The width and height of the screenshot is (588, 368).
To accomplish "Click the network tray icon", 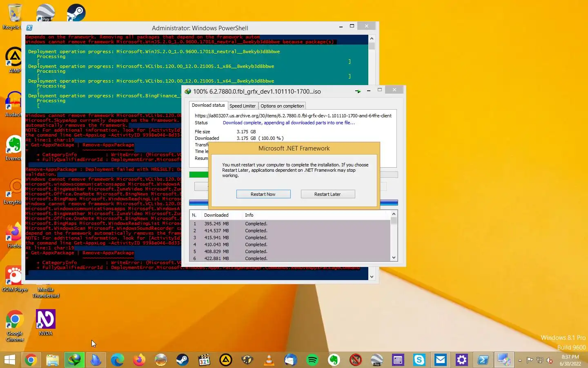I will click(539, 360).
